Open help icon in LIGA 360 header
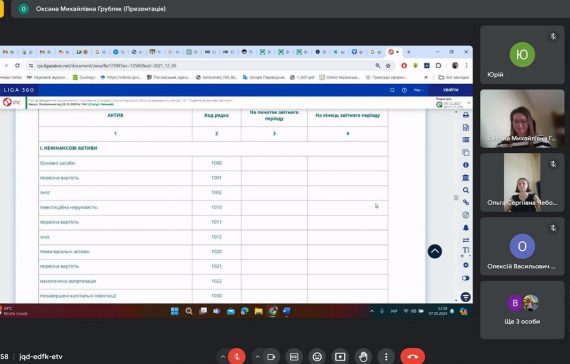570x364 pixels. pyautogui.click(x=404, y=90)
